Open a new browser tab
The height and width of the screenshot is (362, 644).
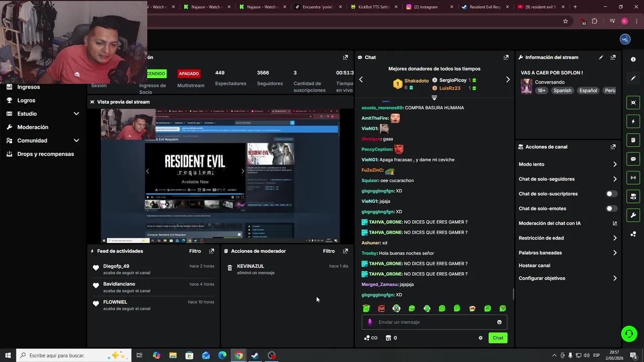tap(575, 7)
